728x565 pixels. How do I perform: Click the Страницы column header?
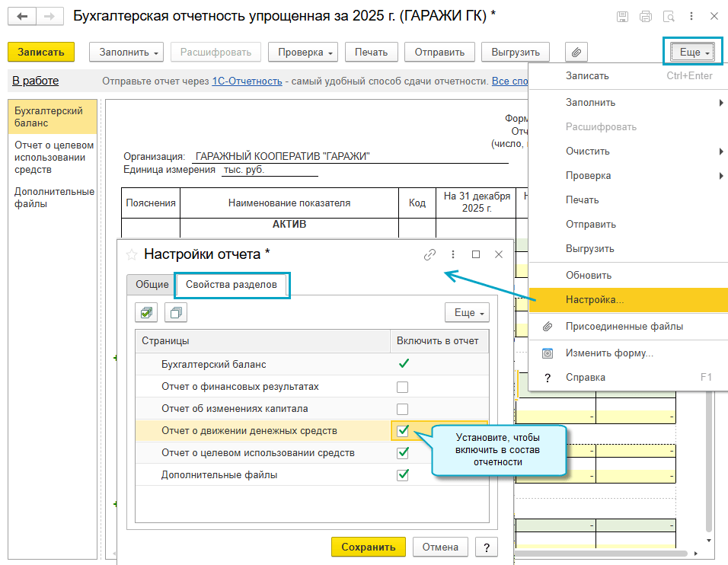[x=263, y=341]
